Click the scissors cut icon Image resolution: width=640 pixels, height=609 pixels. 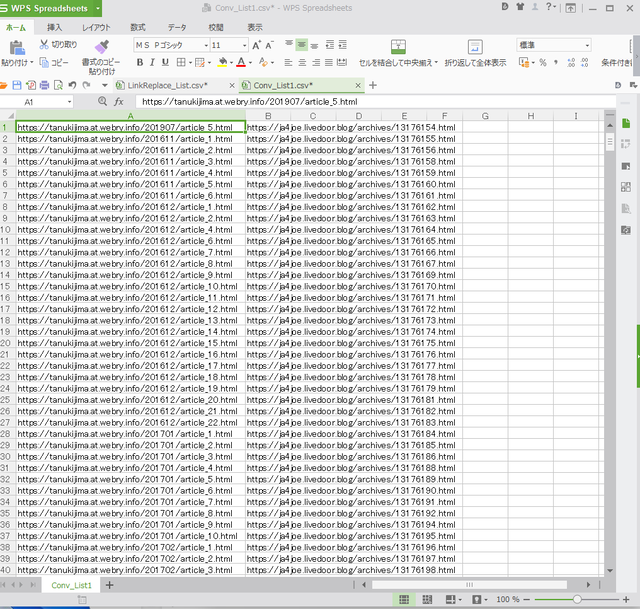pyautogui.click(x=44, y=44)
